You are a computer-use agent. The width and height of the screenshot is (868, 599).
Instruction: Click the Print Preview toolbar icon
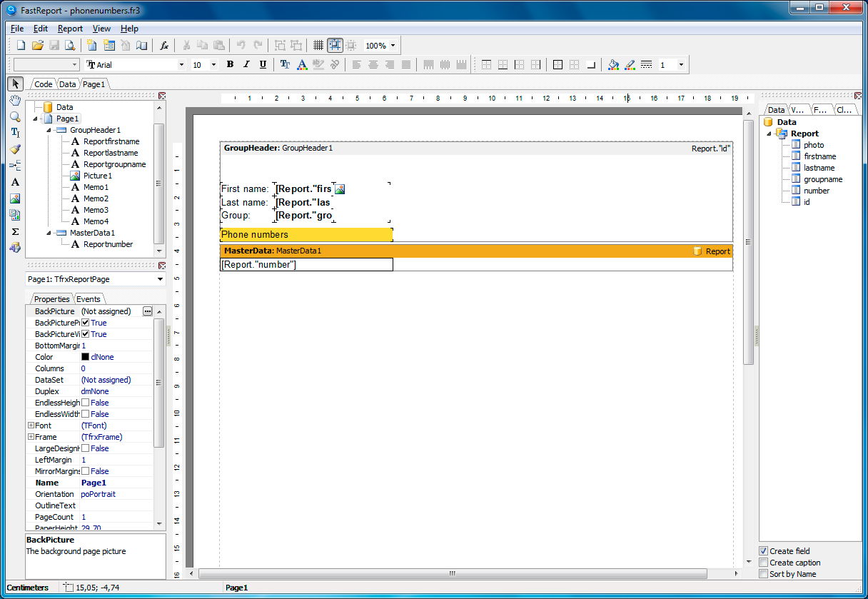pyautogui.click(x=69, y=45)
